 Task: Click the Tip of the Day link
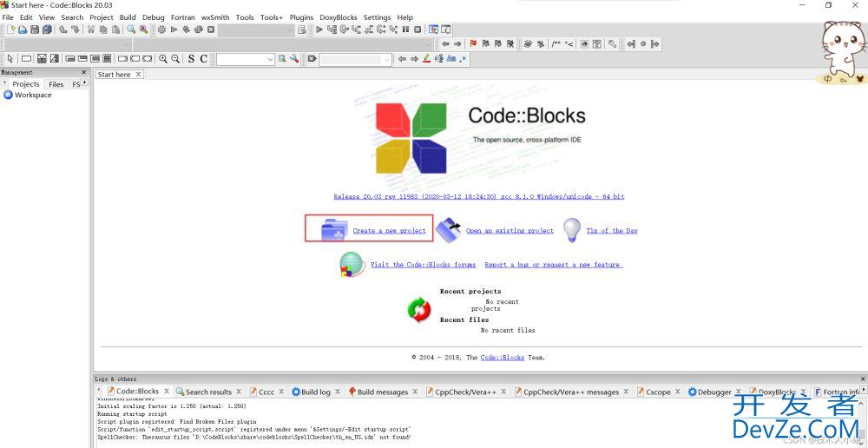(x=612, y=230)
